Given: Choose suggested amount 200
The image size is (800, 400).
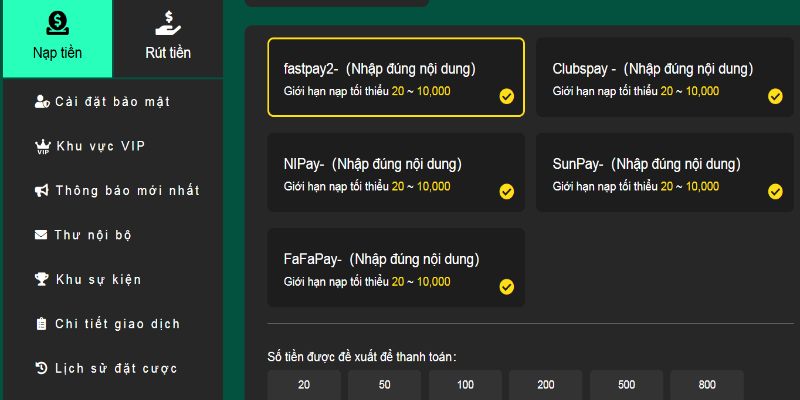Looking at the screenshot, I should click(x=545, y=385).
